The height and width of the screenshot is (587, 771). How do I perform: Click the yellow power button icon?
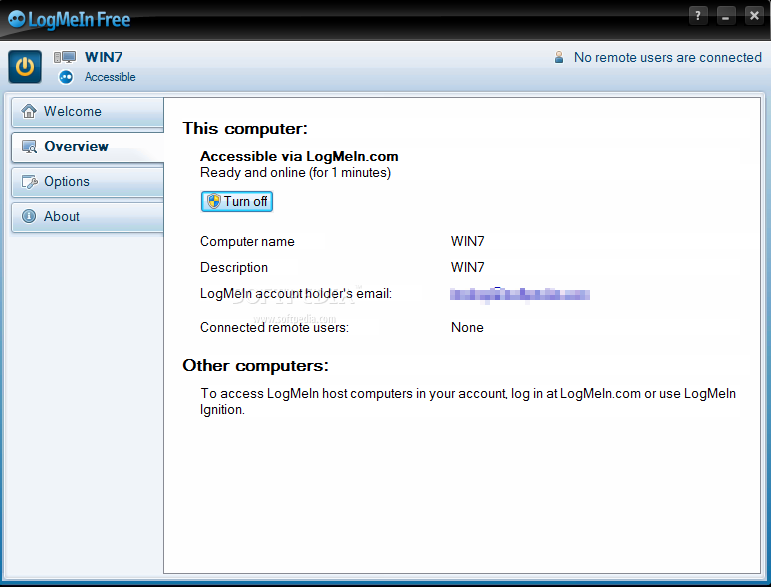pyautogui.click(x=25, y=66)
